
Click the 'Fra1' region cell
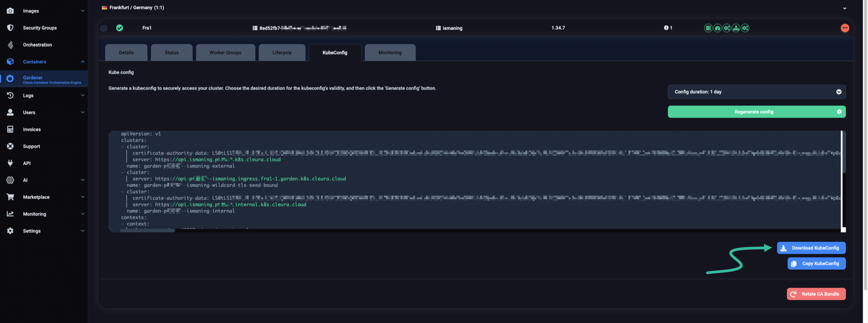147,28
